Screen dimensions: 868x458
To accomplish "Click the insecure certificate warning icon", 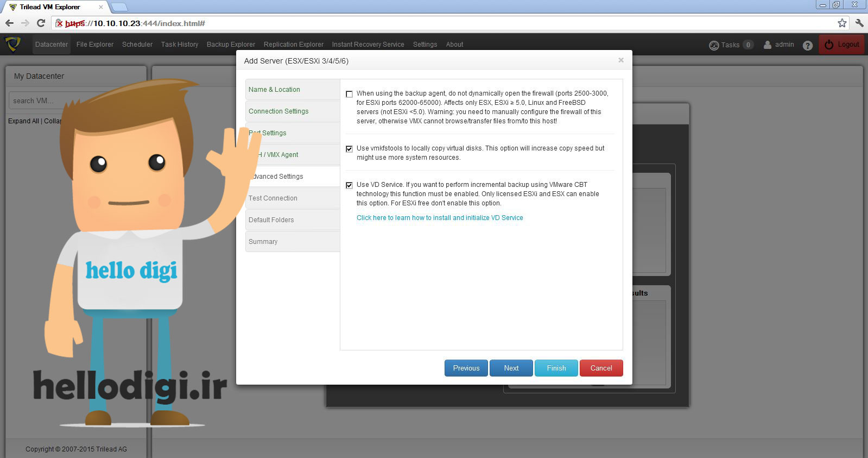I will (x=59, y=23).
